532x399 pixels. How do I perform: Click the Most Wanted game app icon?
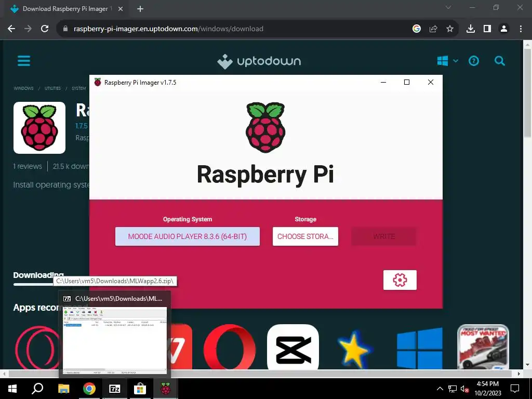[x=483, y=347]
